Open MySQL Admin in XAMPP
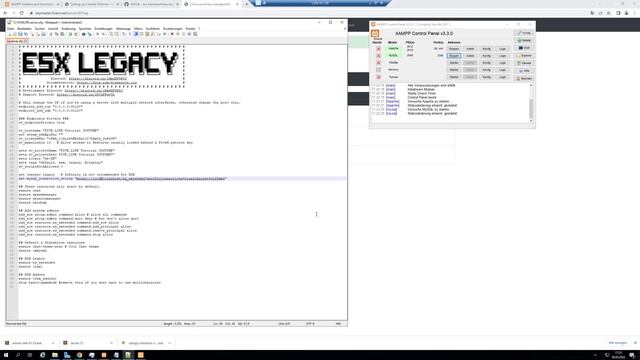640x360 pixels. (470, 56)
